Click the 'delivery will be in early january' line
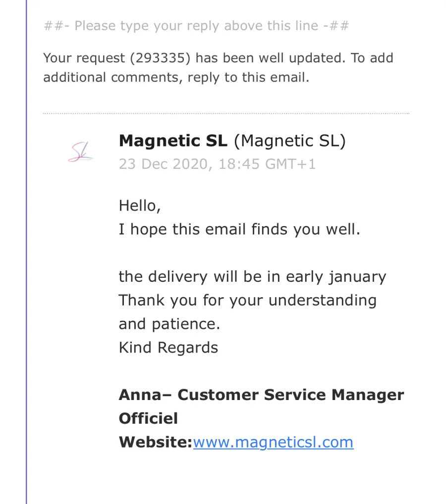 tap(252, 277)
